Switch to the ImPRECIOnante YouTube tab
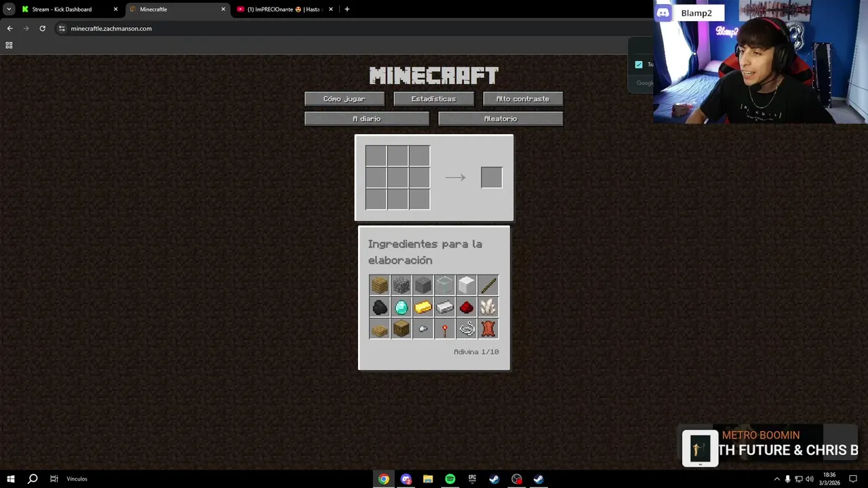 coord(285,9)
